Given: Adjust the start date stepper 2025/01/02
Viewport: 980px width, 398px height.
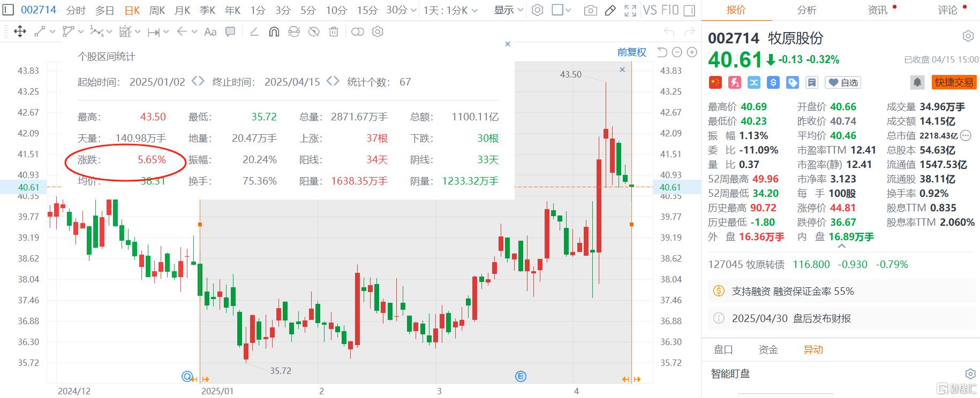Looking at the screenshot, I should pyautogui.click(x=198, y=81).
